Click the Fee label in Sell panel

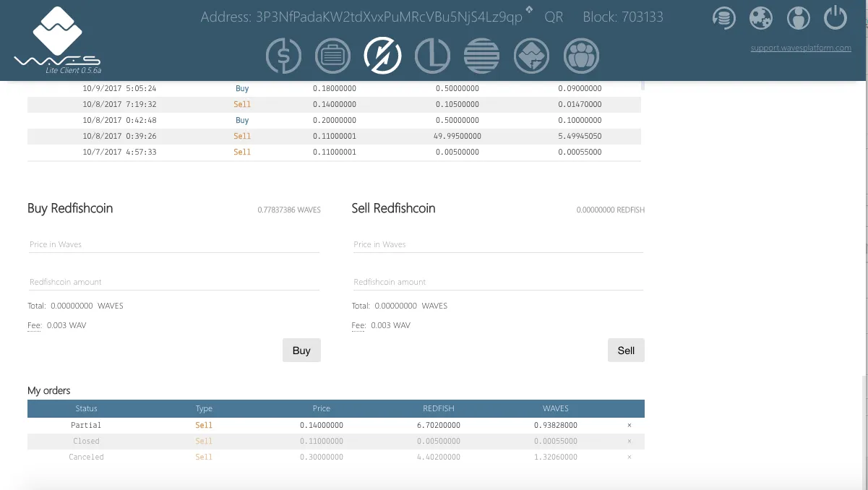tap(358, 325)
